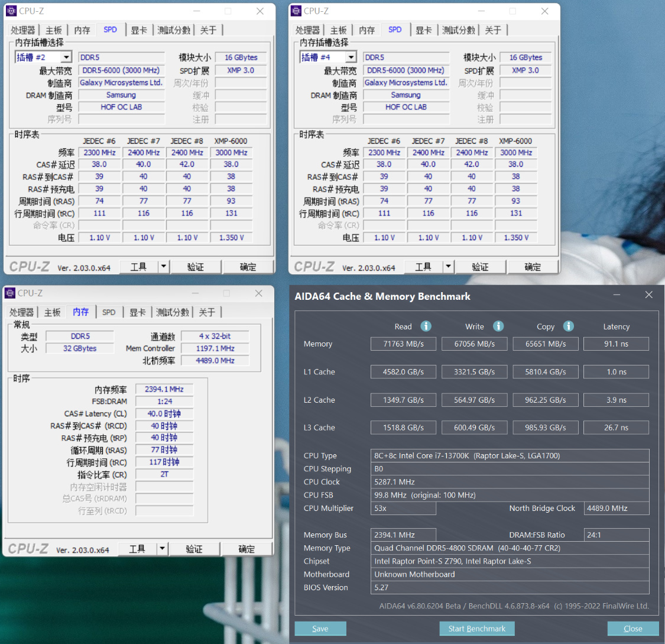Switch to 主板 tab in slot #2 window

[53, 30]
